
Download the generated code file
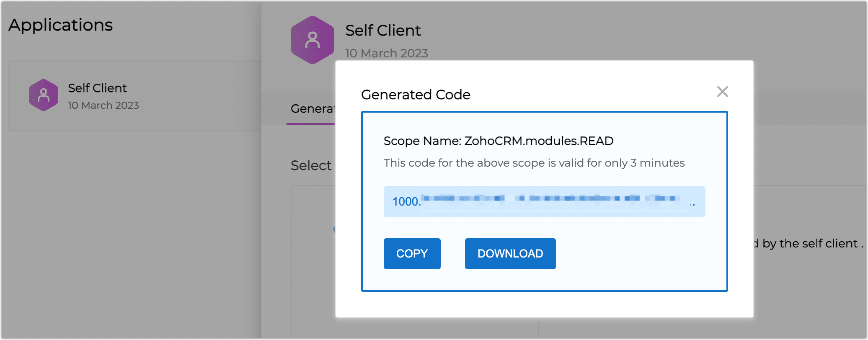(510, 253)
